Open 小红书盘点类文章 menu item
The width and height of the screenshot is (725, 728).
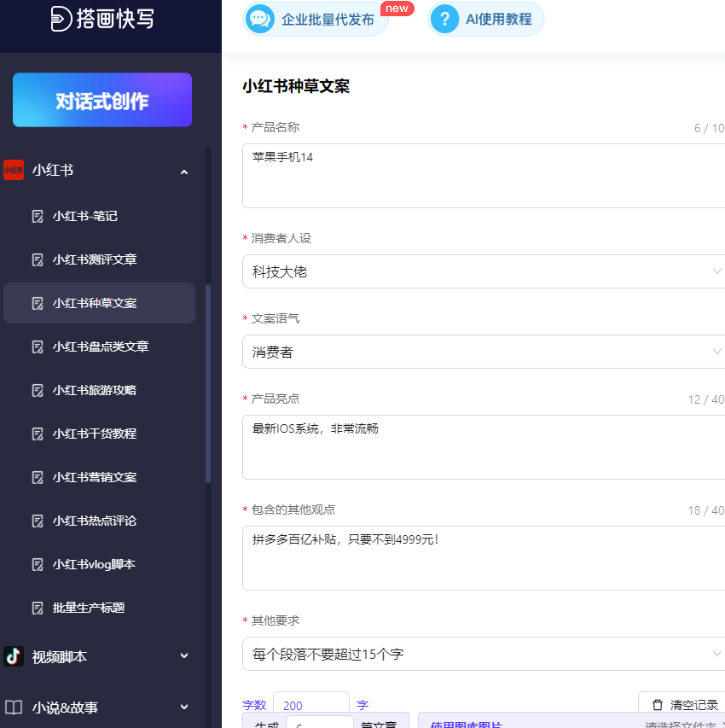coord(99,347)
